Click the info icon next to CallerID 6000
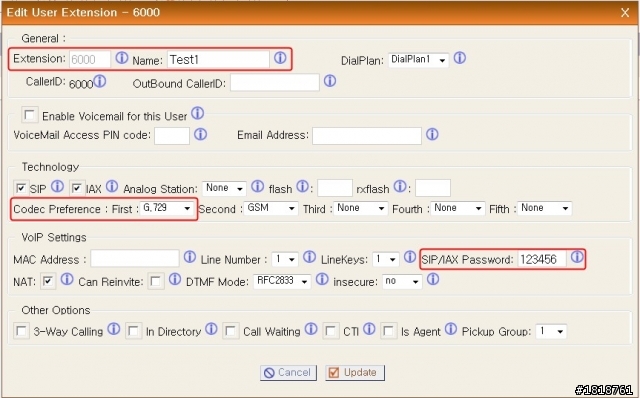 pos(100,81)
